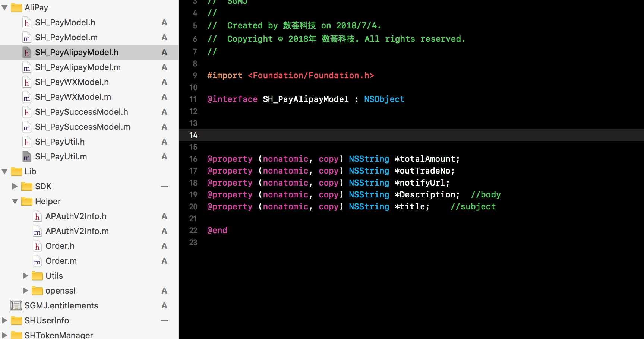The height and width of the screenshot is (339, 644).
Task: Click the SH_PayUtil.h file icon
Action: coord(27,142)
